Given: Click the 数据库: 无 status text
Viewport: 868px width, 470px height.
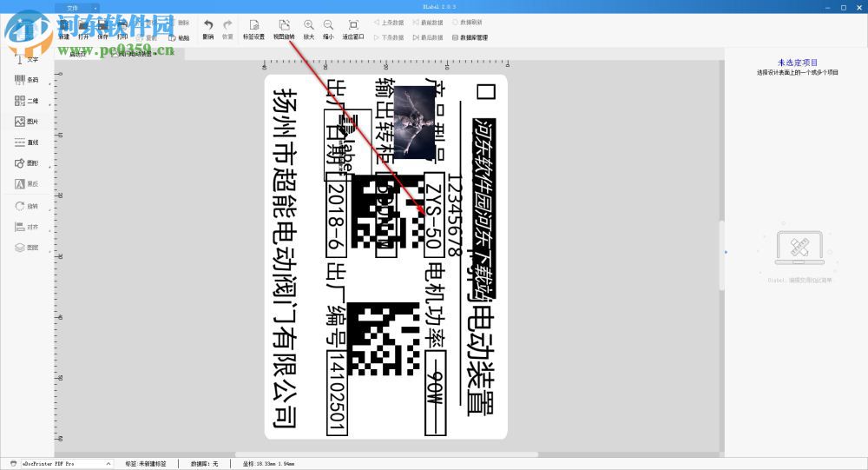Looking at the screenshot, I should (x=204, y=463).
